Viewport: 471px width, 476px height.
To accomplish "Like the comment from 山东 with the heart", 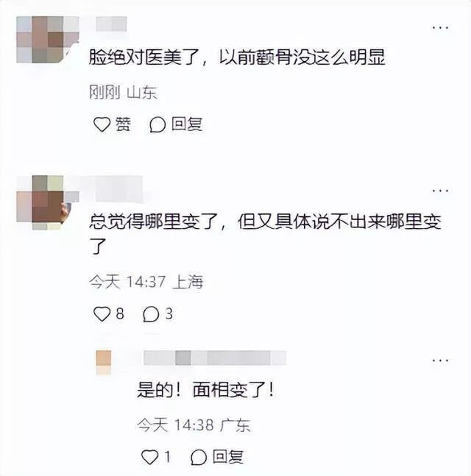I will point(102,124).
